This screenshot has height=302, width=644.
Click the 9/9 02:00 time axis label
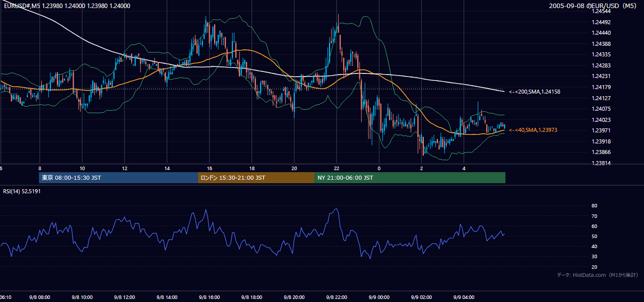coord(421,297)
